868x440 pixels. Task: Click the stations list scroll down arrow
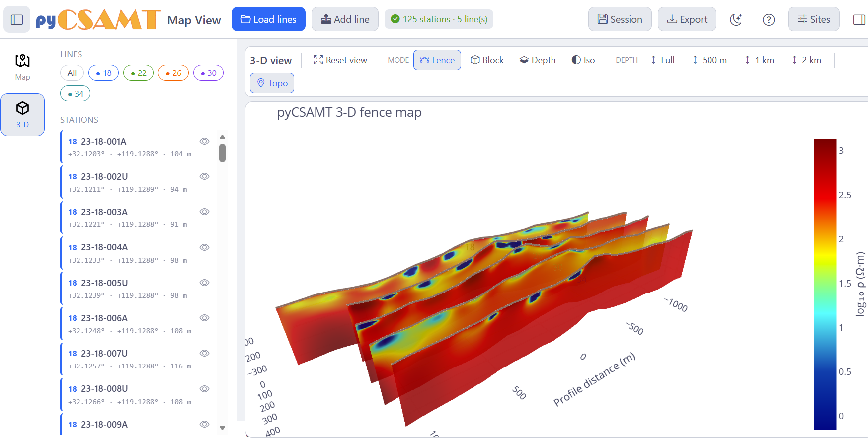223,428
